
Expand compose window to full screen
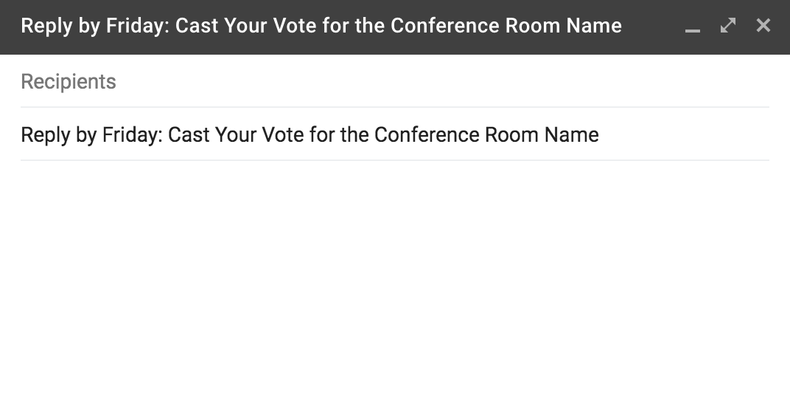pos(728,25)
